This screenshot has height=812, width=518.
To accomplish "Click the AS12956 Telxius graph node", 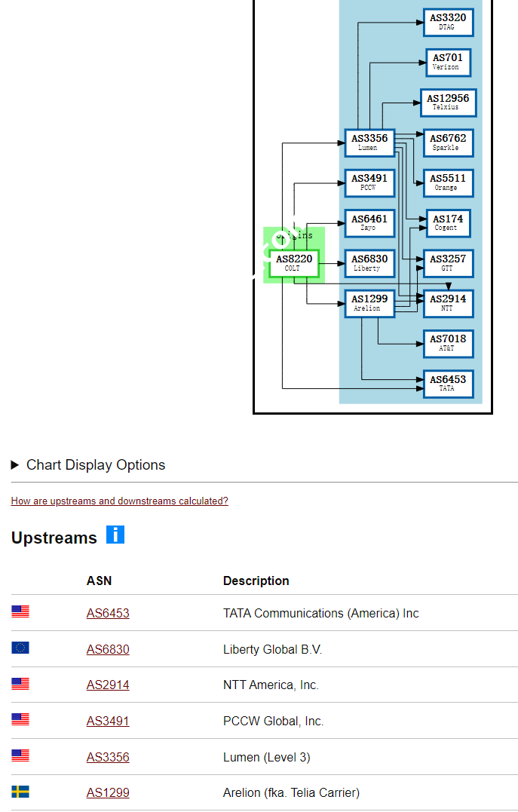I will (x=448, y=103).
